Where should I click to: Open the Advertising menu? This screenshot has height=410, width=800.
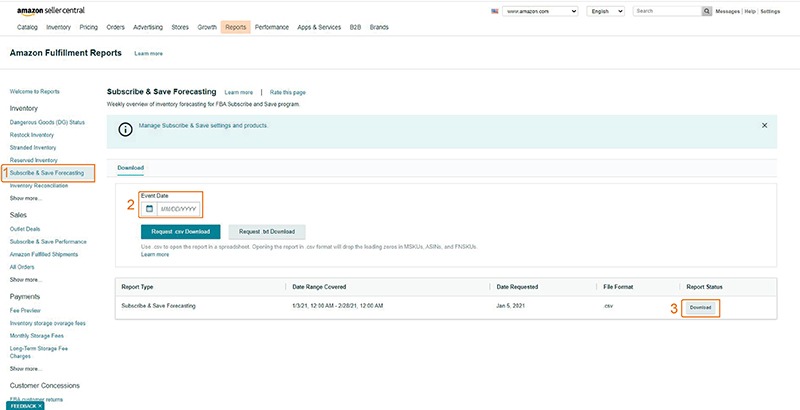click(x=148, y=28)
